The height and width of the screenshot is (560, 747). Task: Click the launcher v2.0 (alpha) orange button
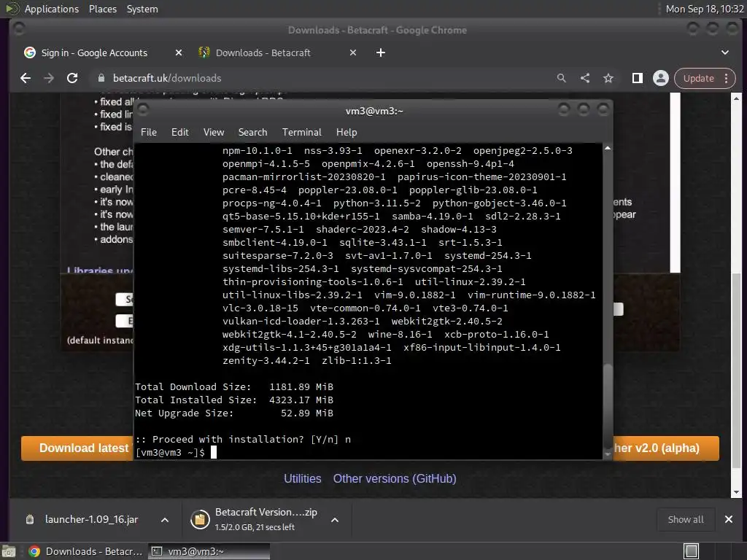pos(666,448)
